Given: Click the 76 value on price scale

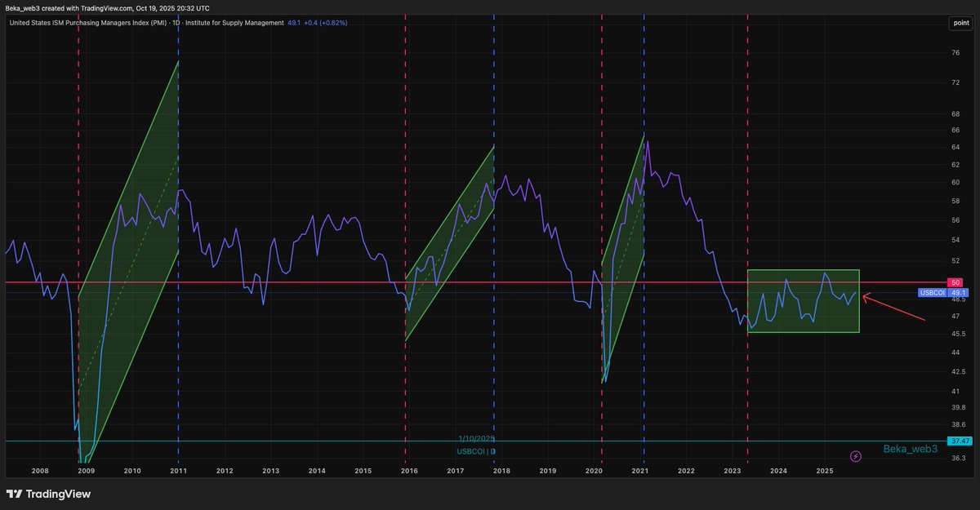Looking at the screenshot, I should click(x=955, y=53).
